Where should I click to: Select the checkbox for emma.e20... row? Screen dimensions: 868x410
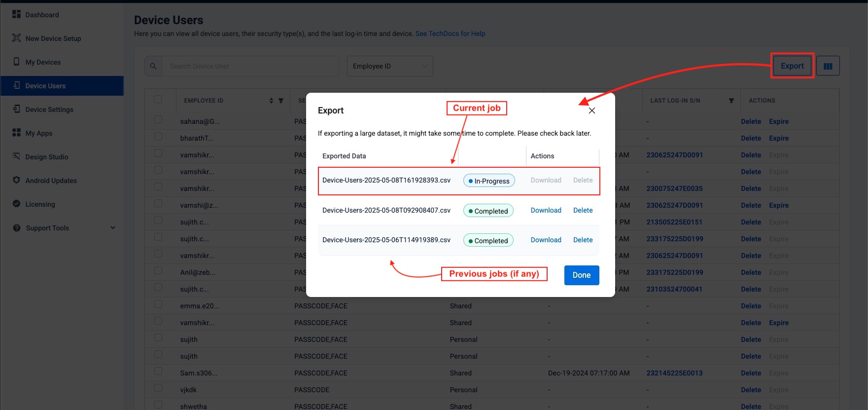tap(158, 304)
